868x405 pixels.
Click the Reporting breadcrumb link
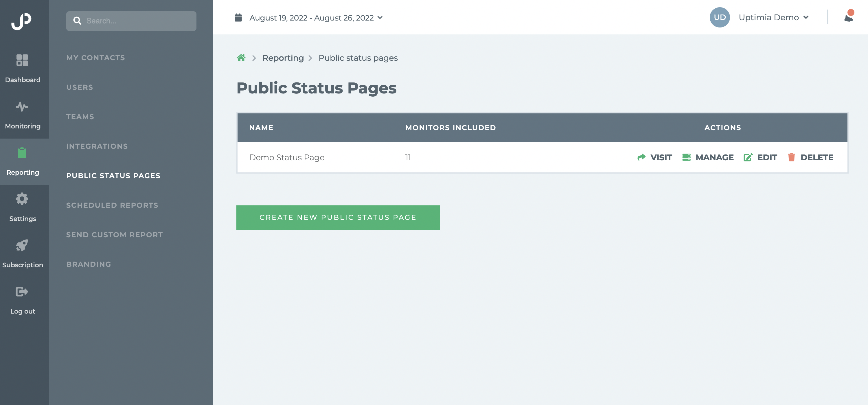[x=283, y=58]
